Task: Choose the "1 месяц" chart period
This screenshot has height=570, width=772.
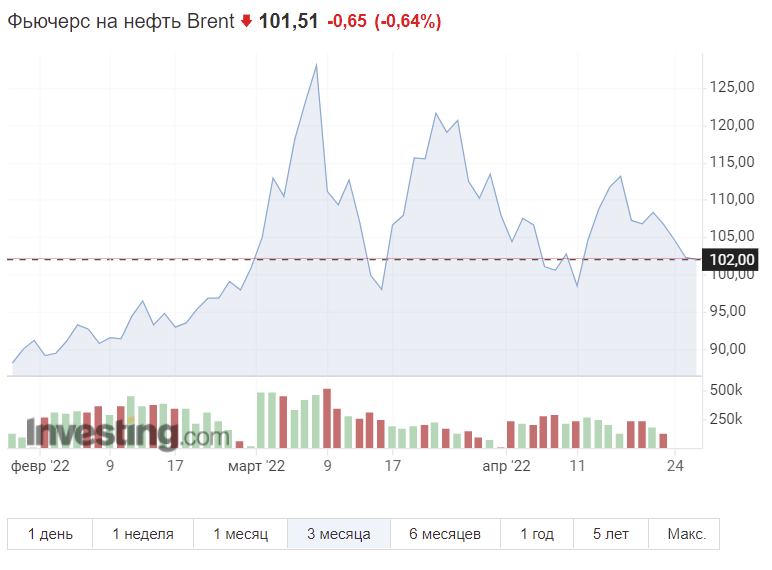Action: coord(240,534)
